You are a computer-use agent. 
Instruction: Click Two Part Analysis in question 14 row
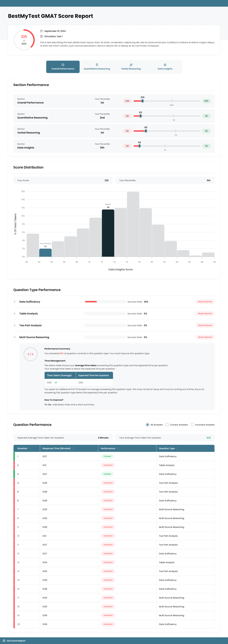pyautogui.click(x=168, y=571)
